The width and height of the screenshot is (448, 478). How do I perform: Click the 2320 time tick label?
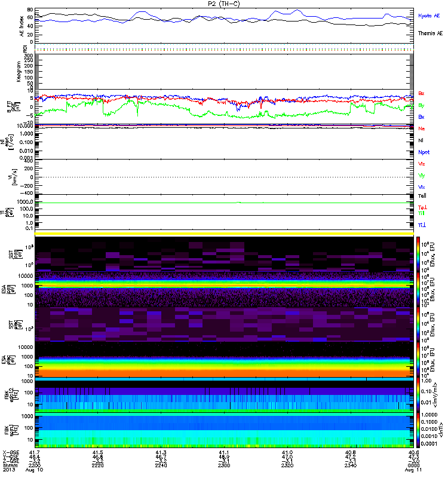(287, 465)
